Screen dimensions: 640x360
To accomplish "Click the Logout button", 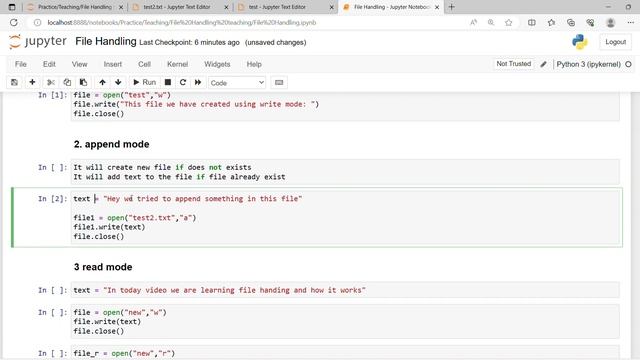I will click(x=616, y=42).
